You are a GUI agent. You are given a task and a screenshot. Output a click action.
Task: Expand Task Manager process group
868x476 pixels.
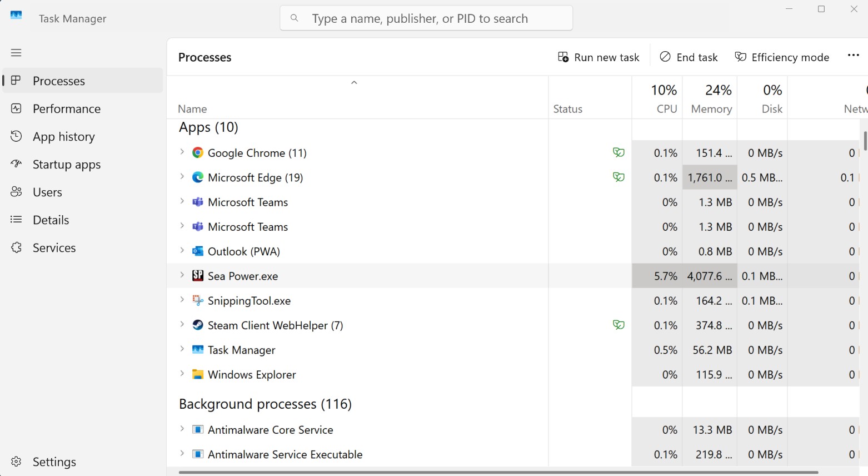tap(182, 349)
